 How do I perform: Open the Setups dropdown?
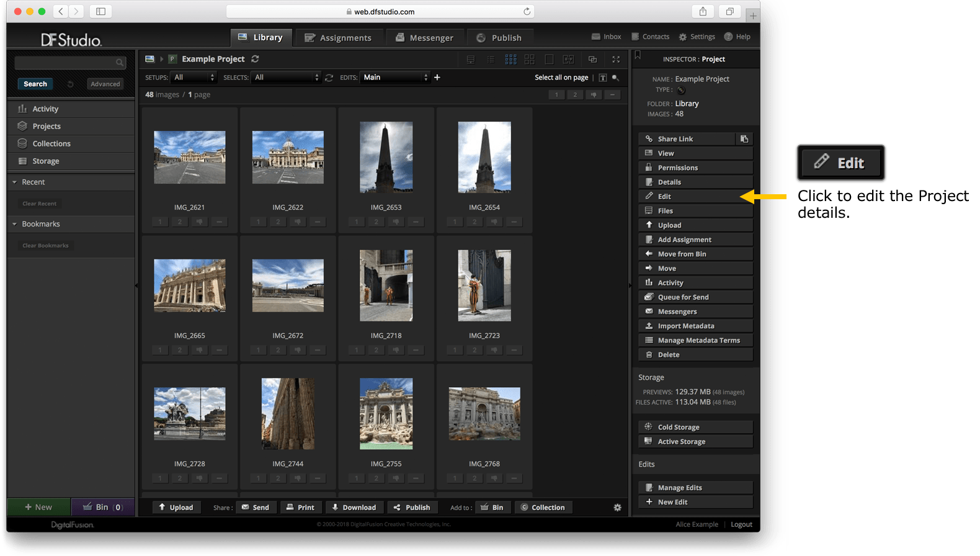[194, 78]
